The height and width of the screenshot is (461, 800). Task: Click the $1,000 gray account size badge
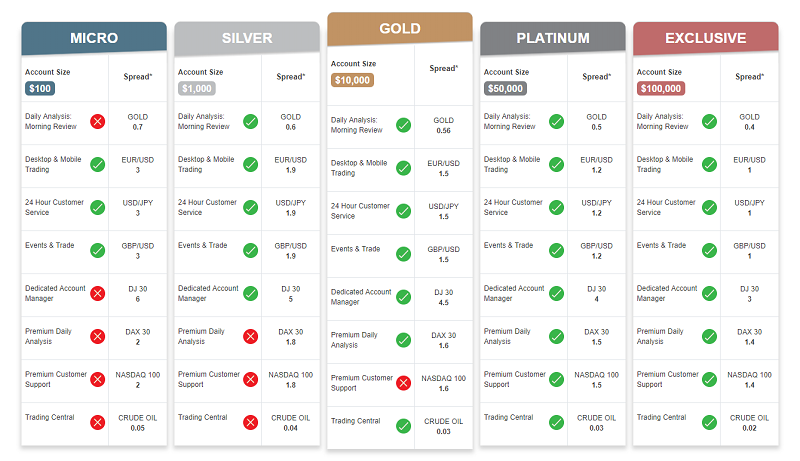(x=196, y=88)
